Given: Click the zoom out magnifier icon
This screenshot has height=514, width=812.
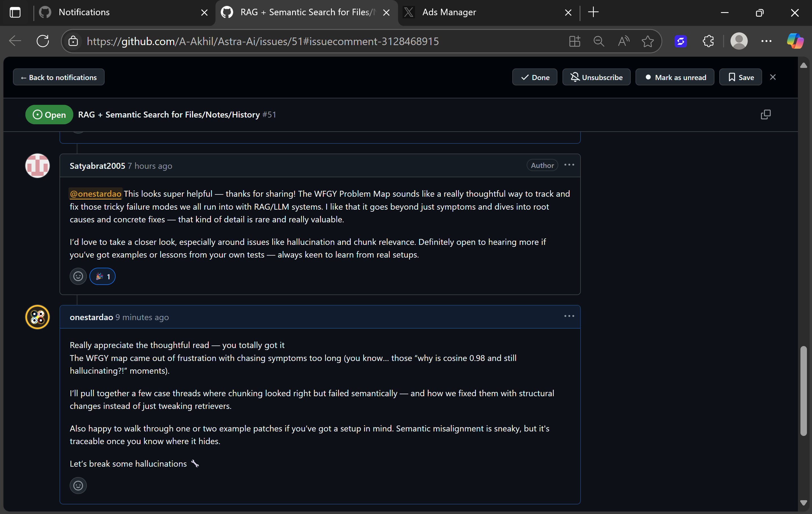Looking at the screenshot, I should (x=599, y=41).
